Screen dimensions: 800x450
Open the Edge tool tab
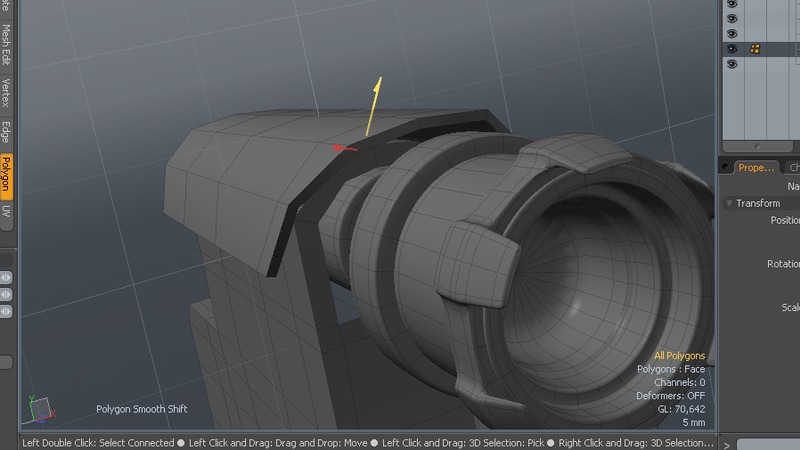(6, 132)
